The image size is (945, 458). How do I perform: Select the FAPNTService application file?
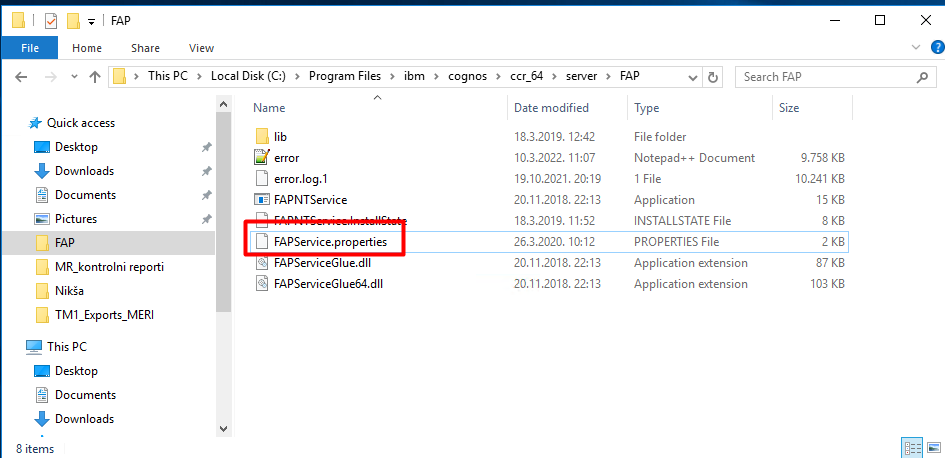pos(310,200)
